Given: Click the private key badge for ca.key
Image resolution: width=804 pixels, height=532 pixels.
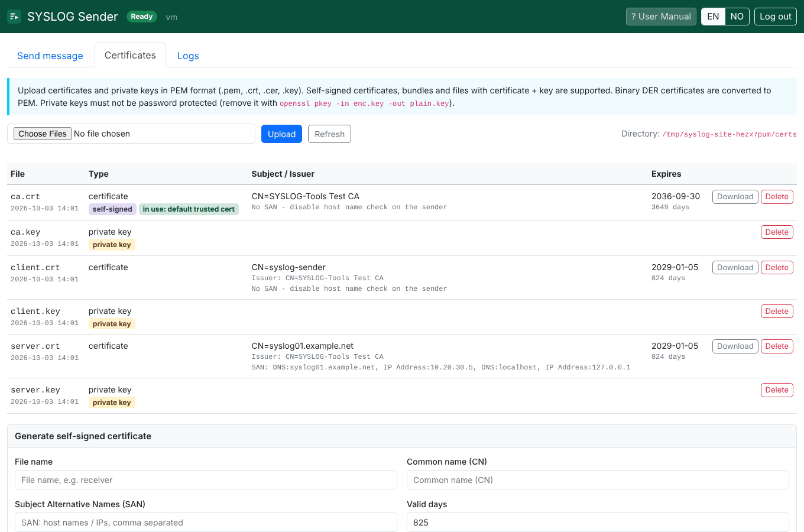Looking at the screenshot, I should pyautogui.click(x=112, y=245).
